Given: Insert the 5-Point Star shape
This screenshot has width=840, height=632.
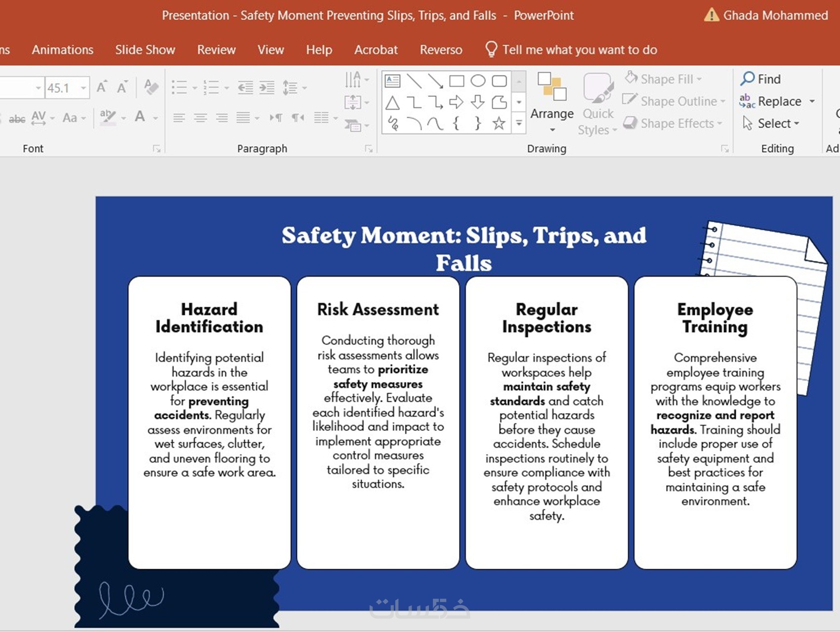Looking at the screenshot, I should pyautogui.click(x=500, y=124).
